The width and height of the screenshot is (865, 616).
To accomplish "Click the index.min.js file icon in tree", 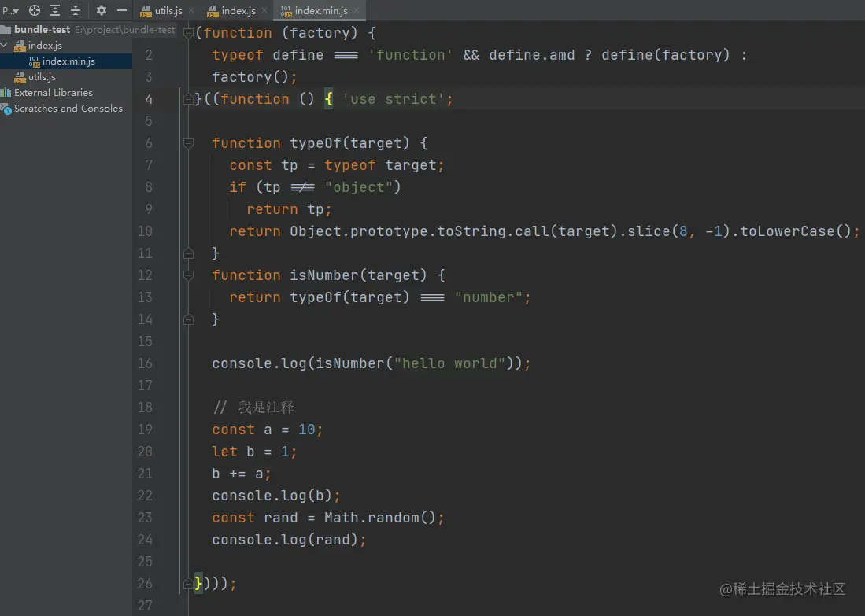I will pyautogui.click(x=34, y=61).
